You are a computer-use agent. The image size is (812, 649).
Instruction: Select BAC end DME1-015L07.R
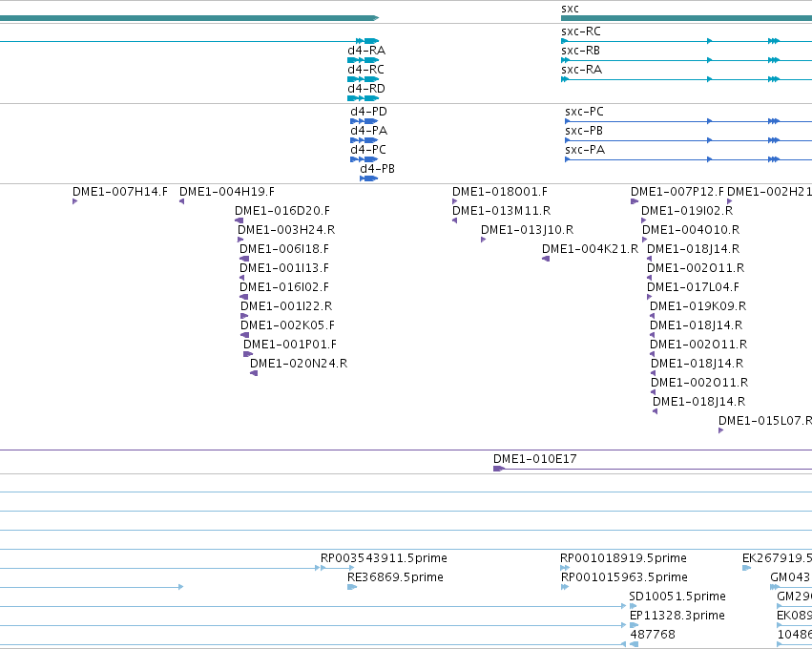click(x=765, y=422)
